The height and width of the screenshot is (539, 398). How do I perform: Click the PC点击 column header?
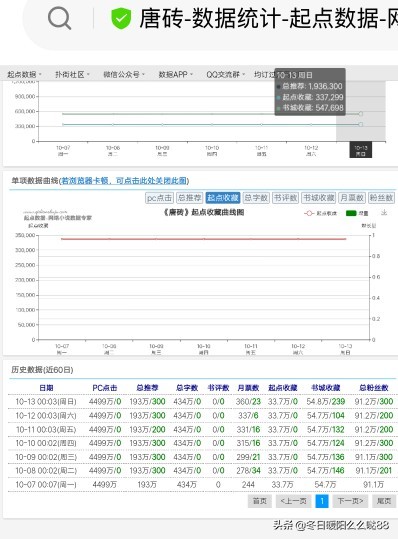105,388
